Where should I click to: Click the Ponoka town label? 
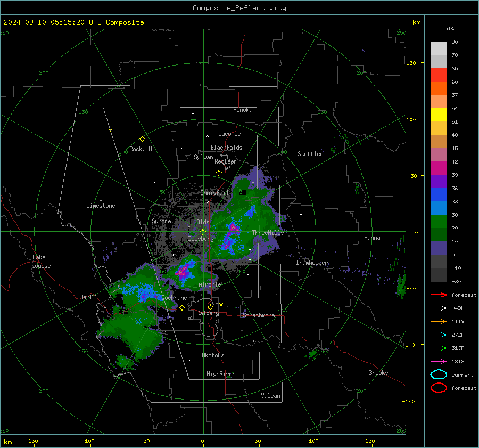click(243, 110)
